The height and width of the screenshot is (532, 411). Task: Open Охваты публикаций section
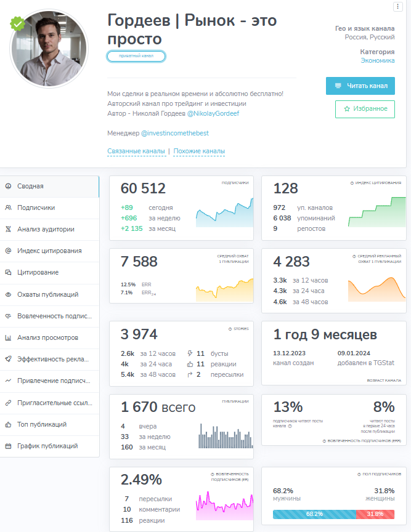click(49, 294)
